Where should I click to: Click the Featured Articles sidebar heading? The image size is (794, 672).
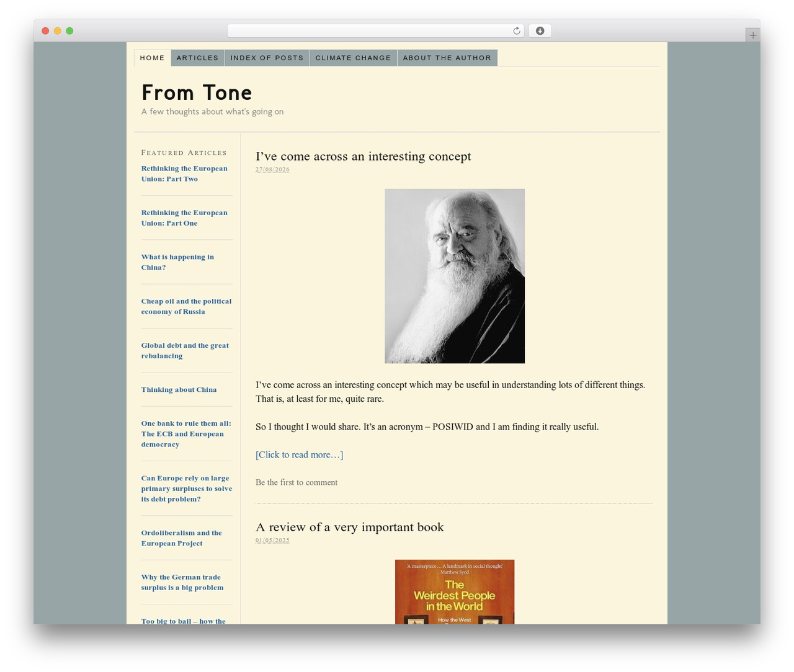[184, 153]
